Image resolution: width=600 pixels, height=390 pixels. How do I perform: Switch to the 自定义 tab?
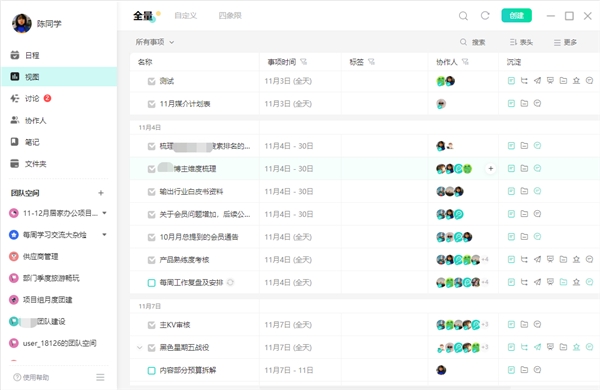186,16
